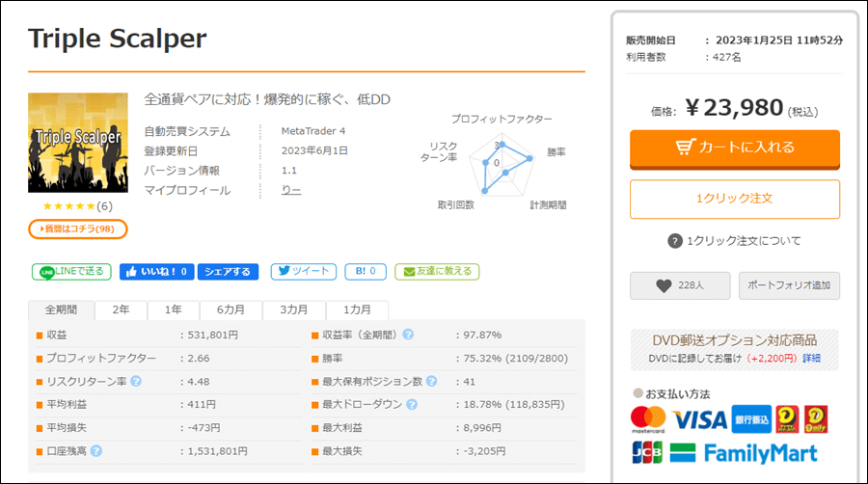Click the radar chart of performance metrics

(x=502, y=164)
